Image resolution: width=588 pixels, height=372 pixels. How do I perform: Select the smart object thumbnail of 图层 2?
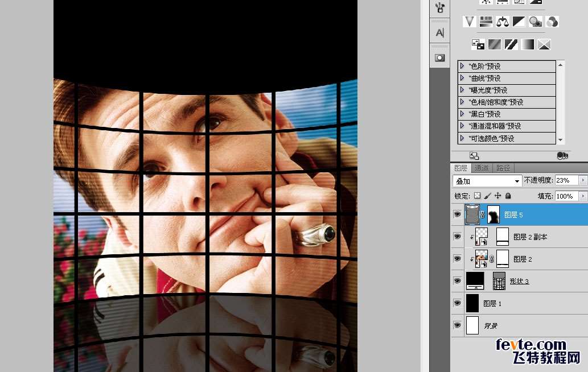click(482, 259)
